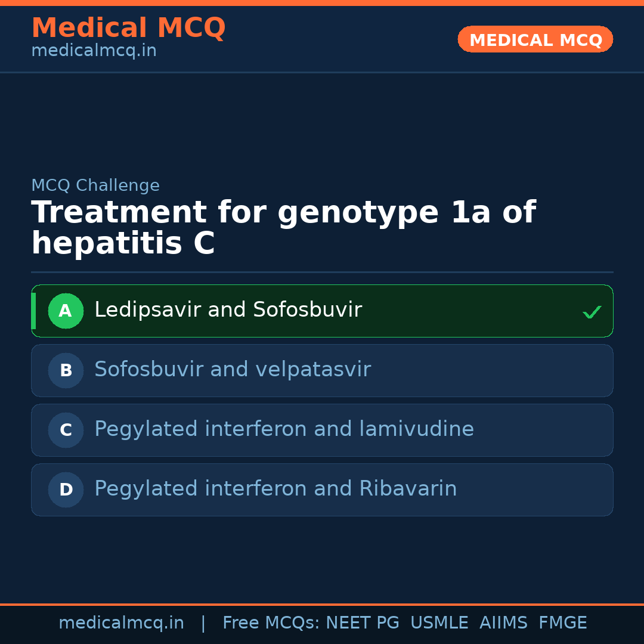The width and height of the screenshot is (644, 644).
Task: Click the NEET PG footer text
Action: click(363, 623)
